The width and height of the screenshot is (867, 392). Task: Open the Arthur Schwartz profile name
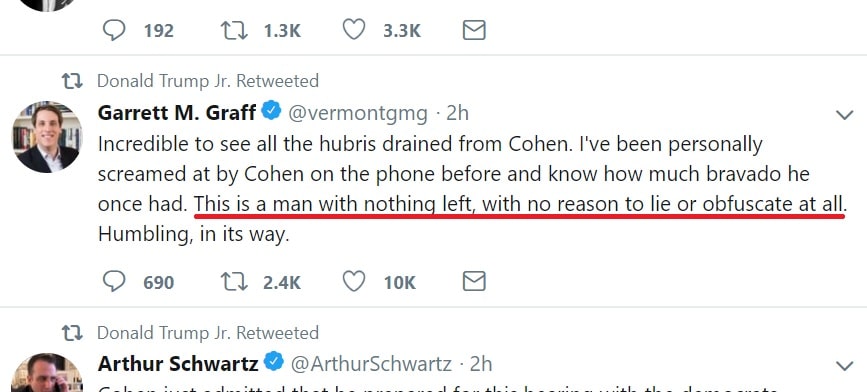[178, 364]
